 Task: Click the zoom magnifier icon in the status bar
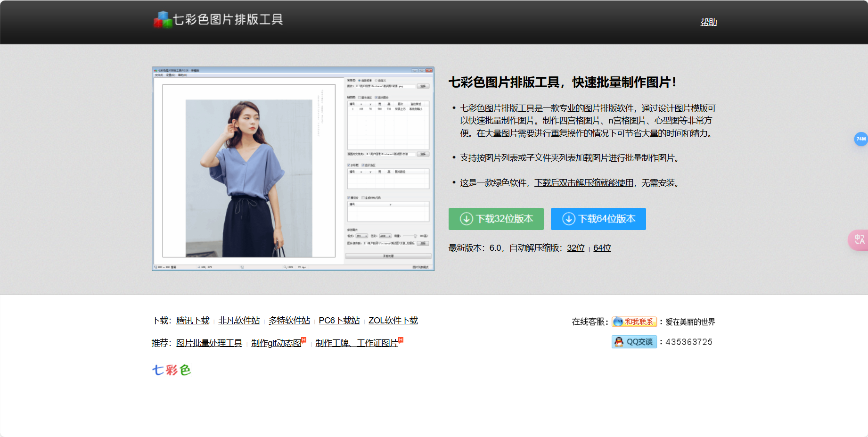click(285, 267)
